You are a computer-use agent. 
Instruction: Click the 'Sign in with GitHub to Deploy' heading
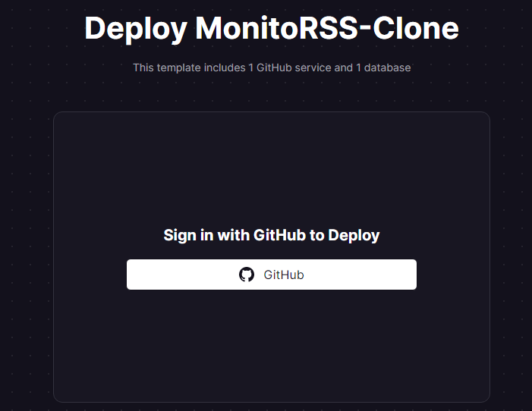(272, 235)
